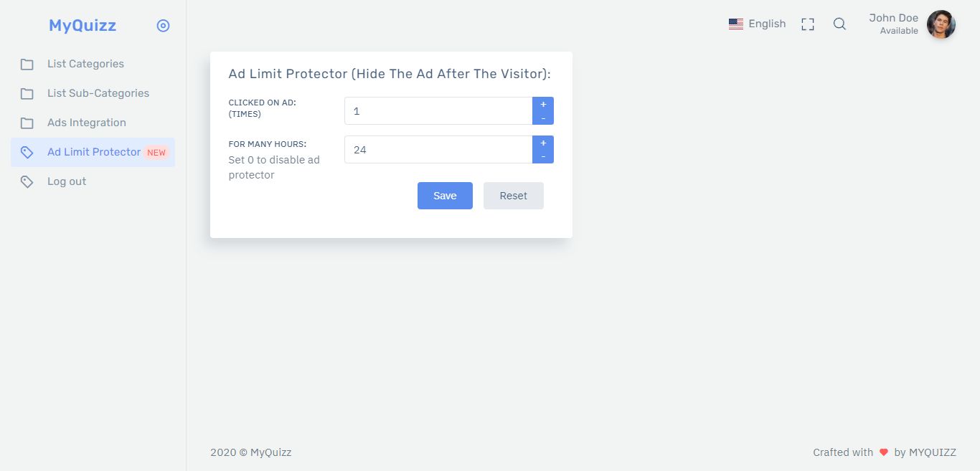980x471 pixels.
Task: Increase Clicked On Ad times with plus
Action: point(543,105)
